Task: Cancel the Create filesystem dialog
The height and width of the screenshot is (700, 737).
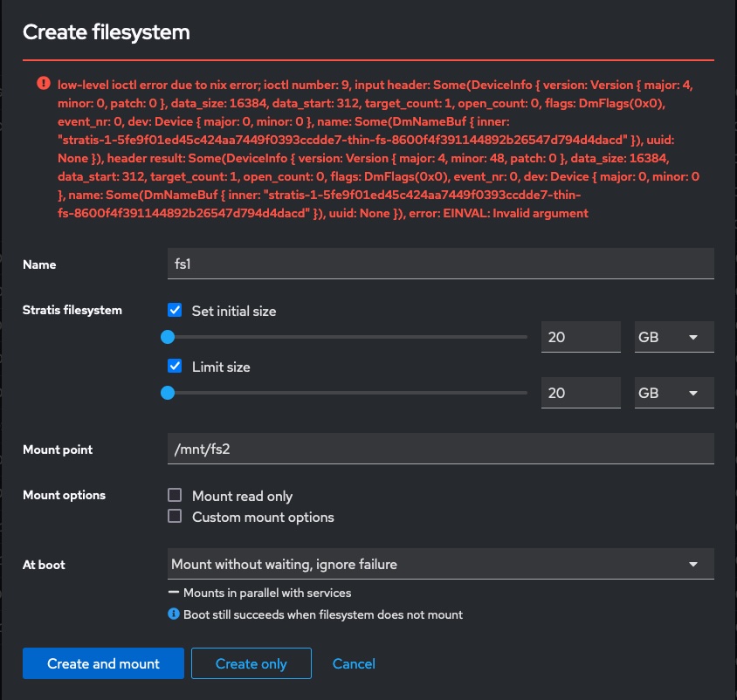Action: [x=354, y=663]
